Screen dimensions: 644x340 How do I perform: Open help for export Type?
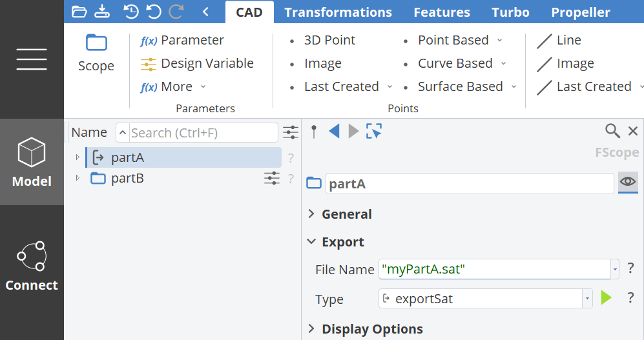click(x=631, y=298)
